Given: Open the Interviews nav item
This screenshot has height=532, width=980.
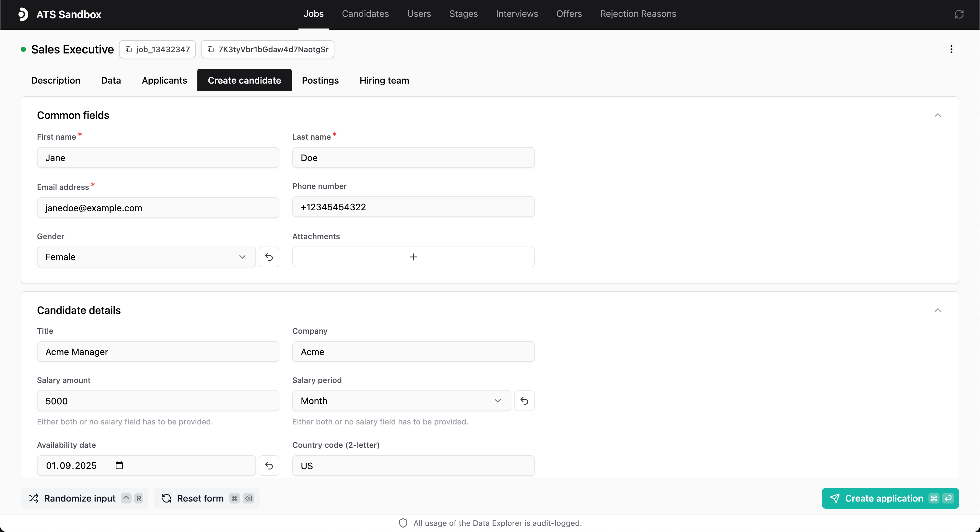Looking at the screenshot, I should point(517,14).
